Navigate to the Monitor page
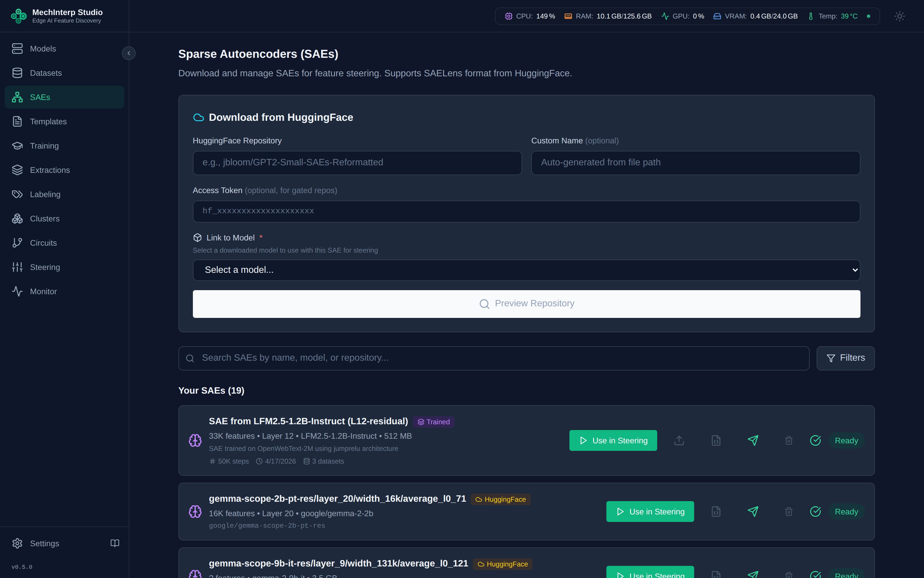 point(64,291)
